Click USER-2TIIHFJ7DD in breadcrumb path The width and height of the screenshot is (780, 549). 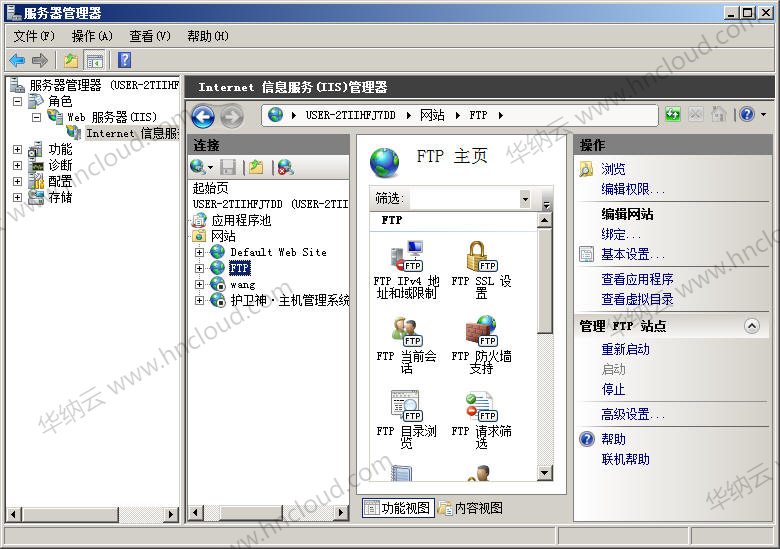coord(351,115)
